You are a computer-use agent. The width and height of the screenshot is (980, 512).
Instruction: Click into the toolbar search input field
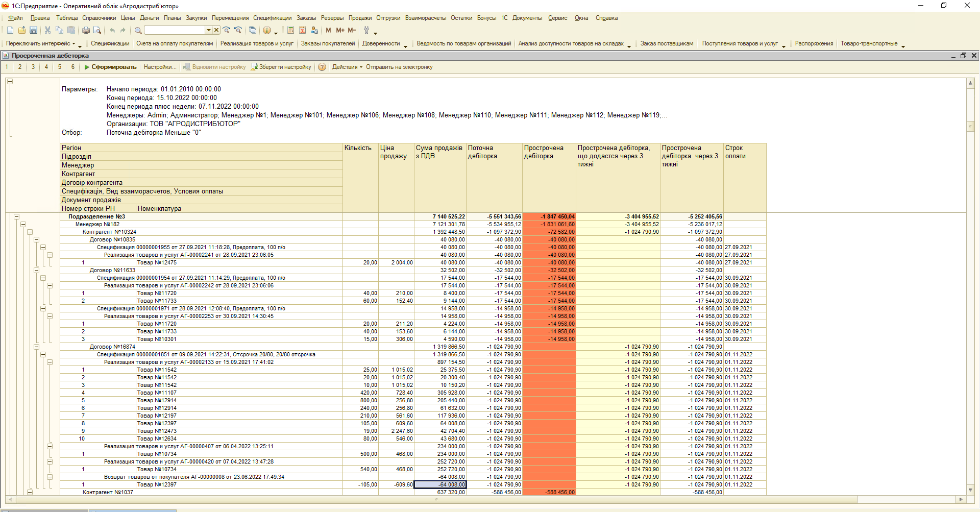[x=174, y=31]
